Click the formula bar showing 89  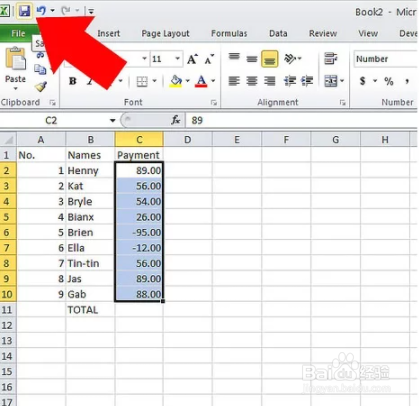pyautogui.click(x=301, y=120)
